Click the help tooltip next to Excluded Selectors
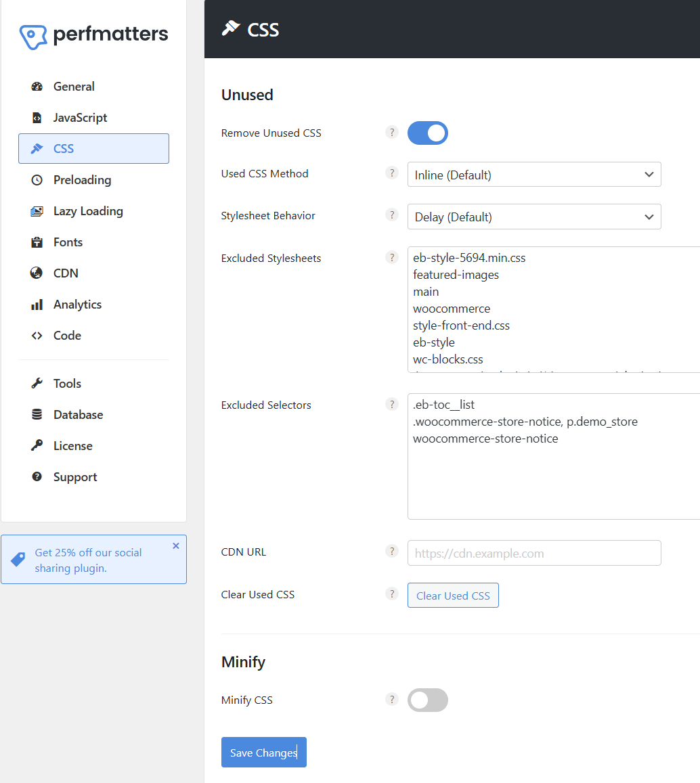This screenshot has height=783, width=700. pos(392,404)
